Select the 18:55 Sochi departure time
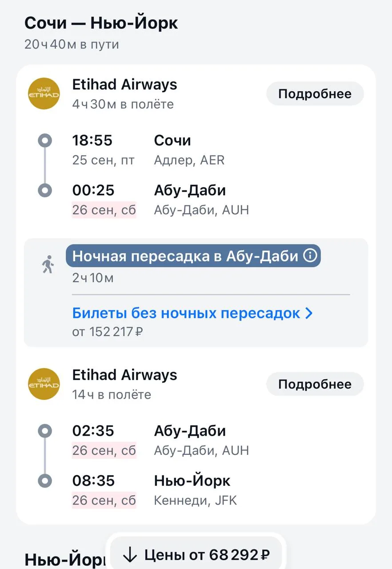Image resolution: width=392 pixels, height=569 pixels. coord(92,140)
